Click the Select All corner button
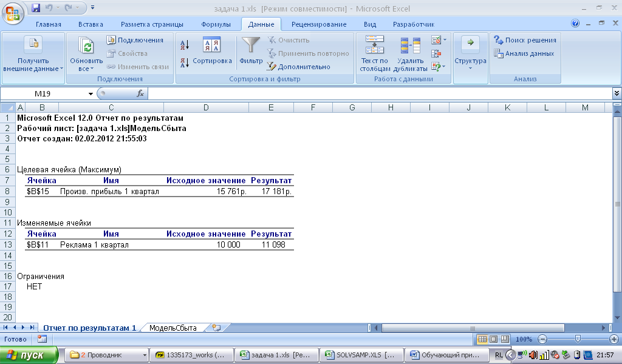This screenshot has width=622, height=364. tap(8, 107)
